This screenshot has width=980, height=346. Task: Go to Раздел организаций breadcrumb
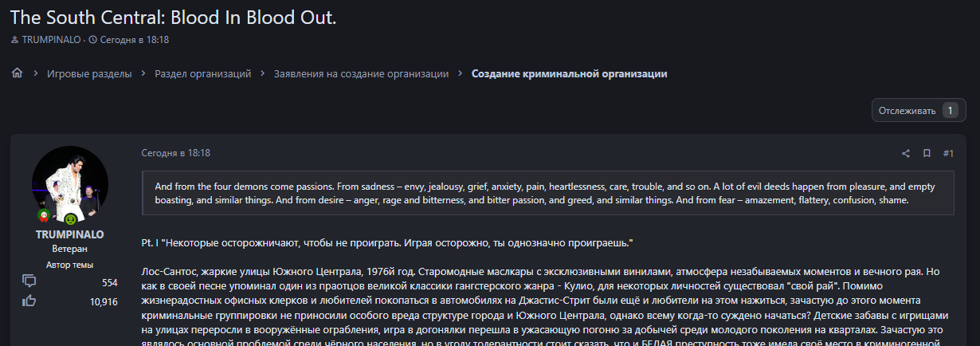[x=203, y=73]
